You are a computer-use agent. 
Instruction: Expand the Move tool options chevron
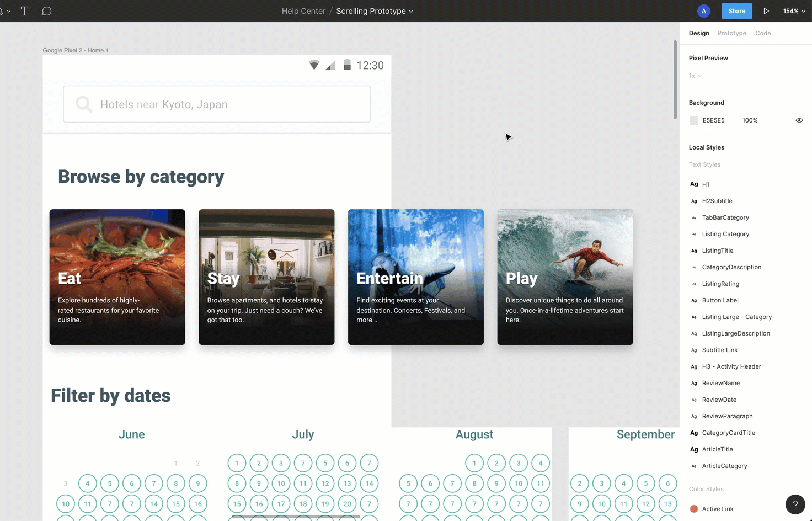tap(9, 10)
